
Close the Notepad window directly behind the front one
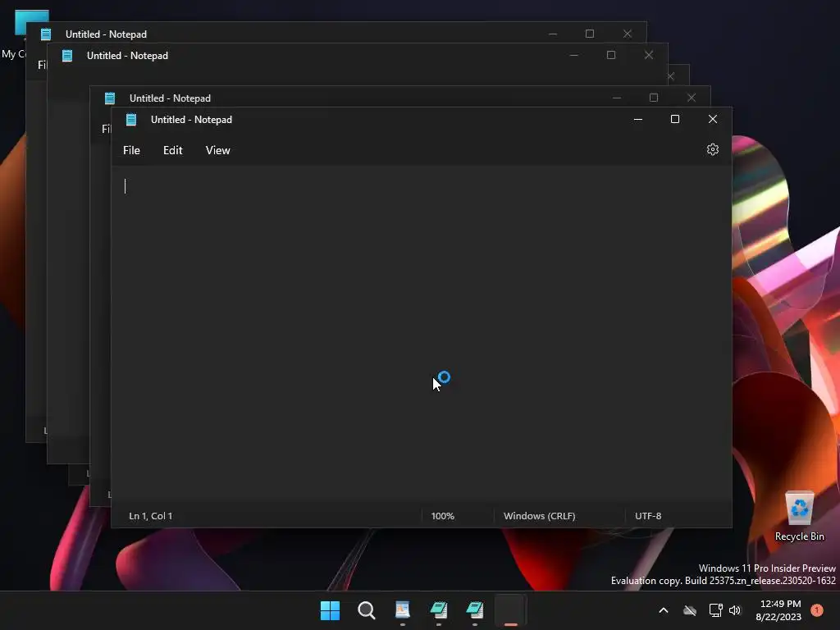[x=691, y=98]
